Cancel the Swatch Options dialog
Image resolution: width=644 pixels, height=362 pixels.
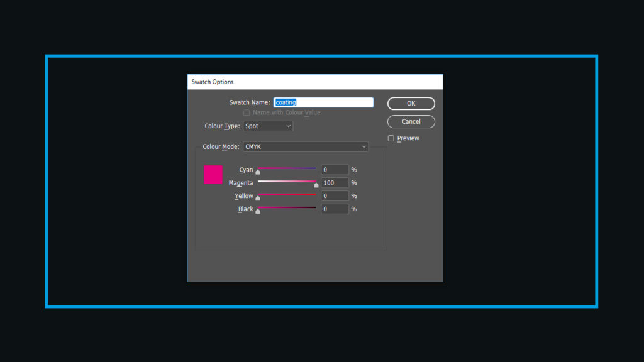click(x=411, y=121)
